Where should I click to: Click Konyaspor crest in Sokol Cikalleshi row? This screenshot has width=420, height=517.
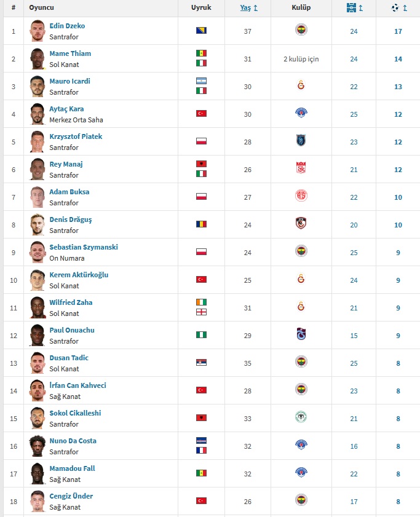(x=301, y=417)
